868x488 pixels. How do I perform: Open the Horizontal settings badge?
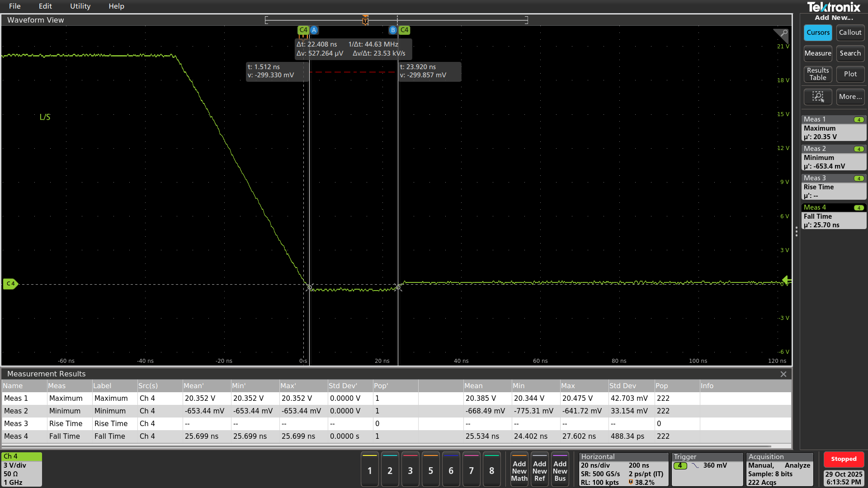point(623,469)
